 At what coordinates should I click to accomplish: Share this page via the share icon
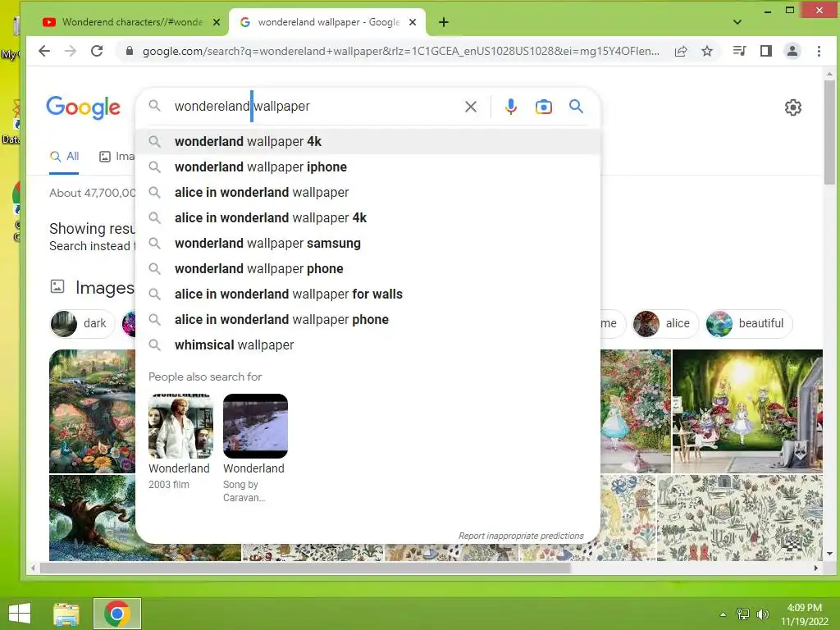(681, 51)
